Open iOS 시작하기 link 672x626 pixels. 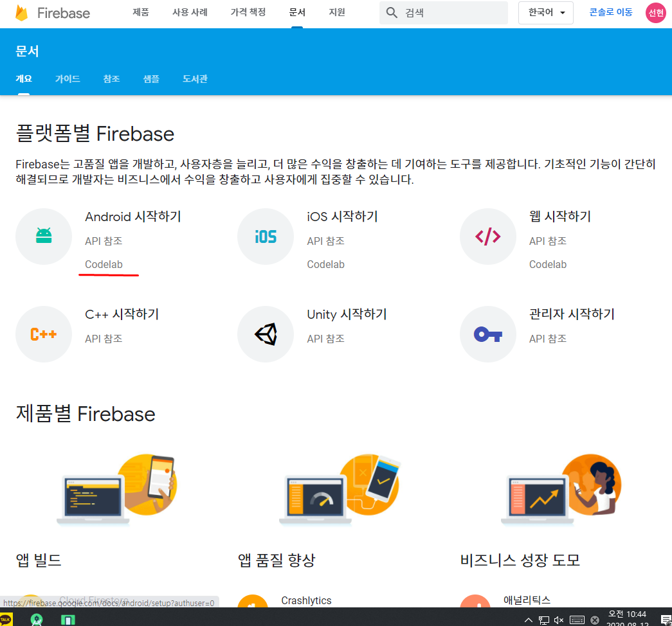(x=342, y=217)
